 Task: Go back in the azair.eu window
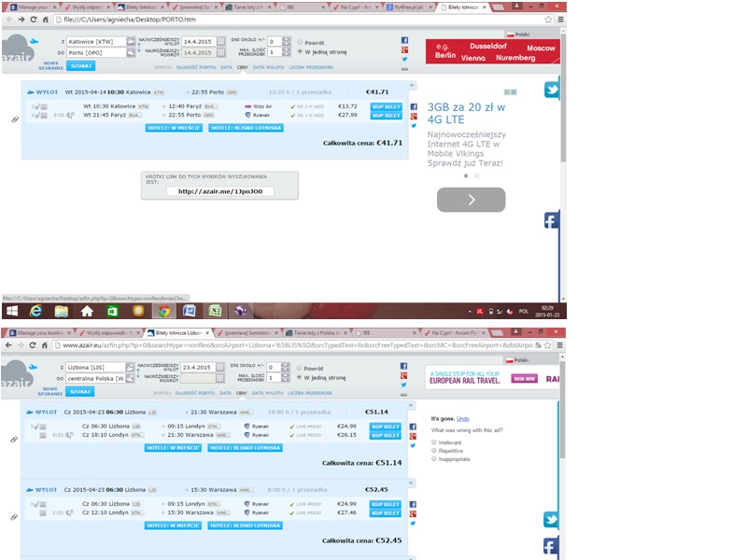pyautogui.click(x=8, y=345)
